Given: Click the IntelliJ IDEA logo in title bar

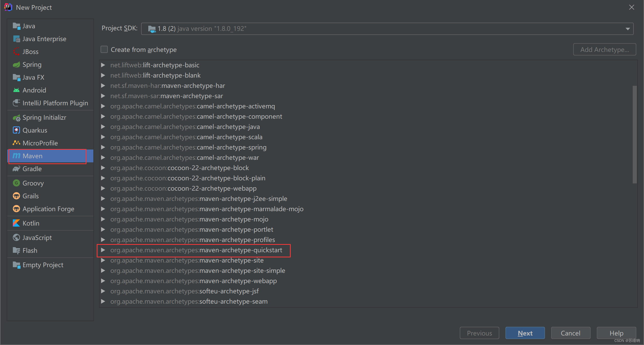Looking at the screenshot, I should pyautogui.click(x=8, y=7).
